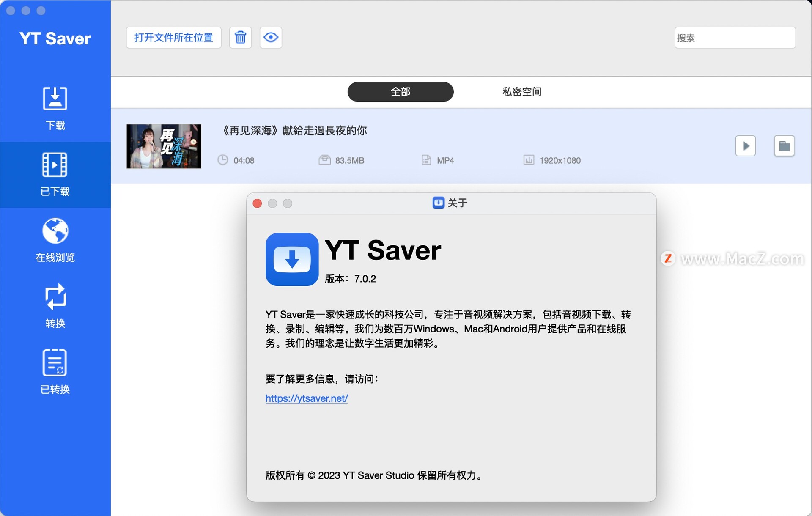This screenshot has height=516, width=812.
Task: Click the copyright 2023 YT Saver Studio text
Action: coord(374,475)
